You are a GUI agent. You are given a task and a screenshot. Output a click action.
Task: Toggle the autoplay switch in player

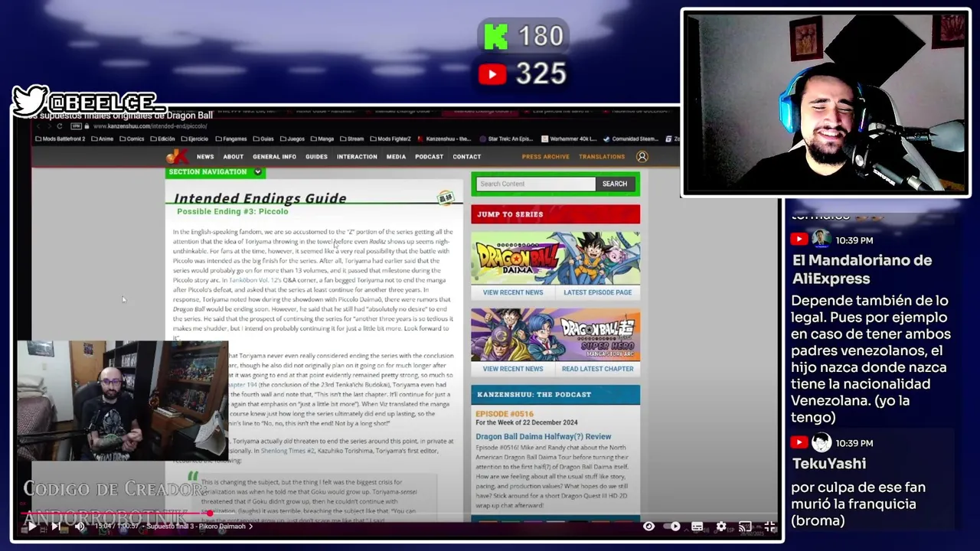pos(672,527)
